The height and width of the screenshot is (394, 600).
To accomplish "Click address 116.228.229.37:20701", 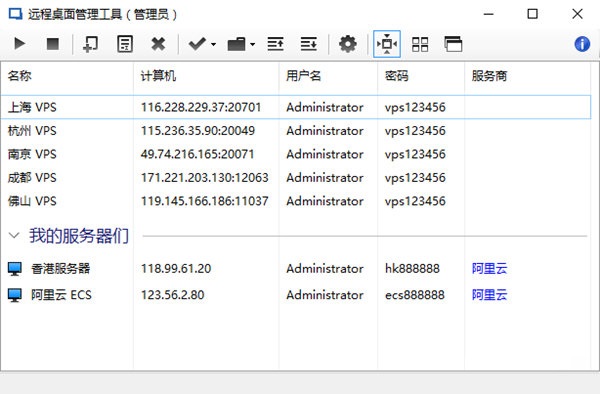I will 201,107.
